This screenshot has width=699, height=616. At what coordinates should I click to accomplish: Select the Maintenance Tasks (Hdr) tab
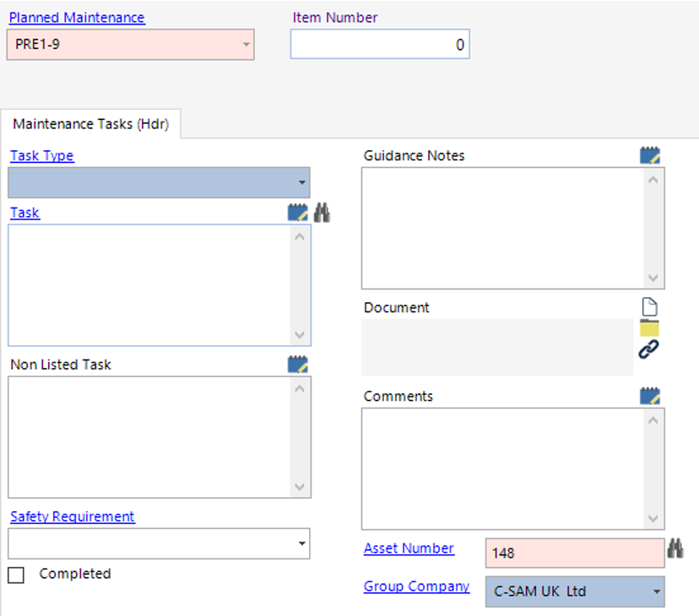tap(91, 123)
